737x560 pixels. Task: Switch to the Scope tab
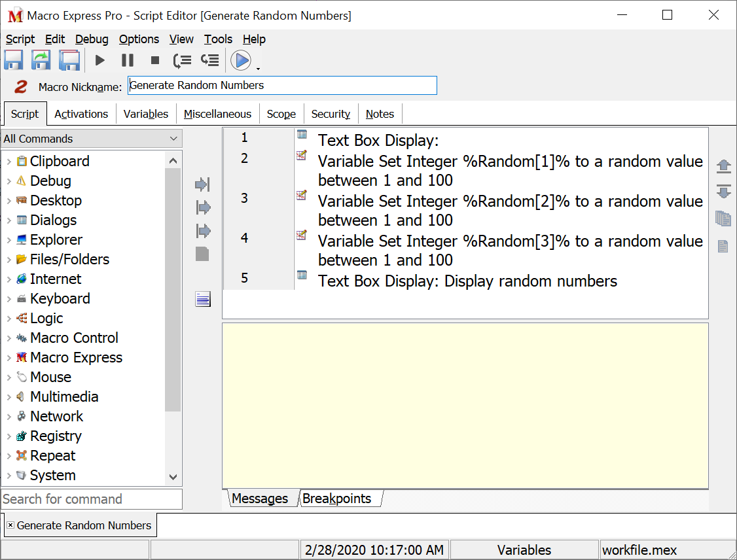click(281, 114)
